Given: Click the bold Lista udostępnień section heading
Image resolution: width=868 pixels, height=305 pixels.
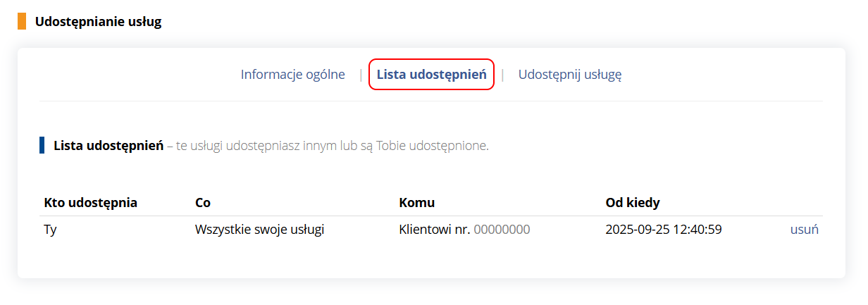Looking at the screenshot, I should coord(108,146).
